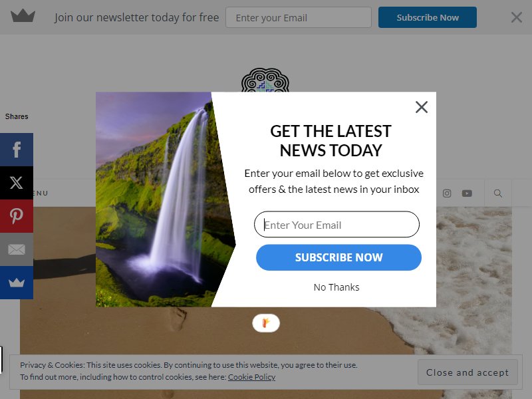This screenshot has width=532, height=399.
Task: Focus the top bar email input
Action: 299,18
